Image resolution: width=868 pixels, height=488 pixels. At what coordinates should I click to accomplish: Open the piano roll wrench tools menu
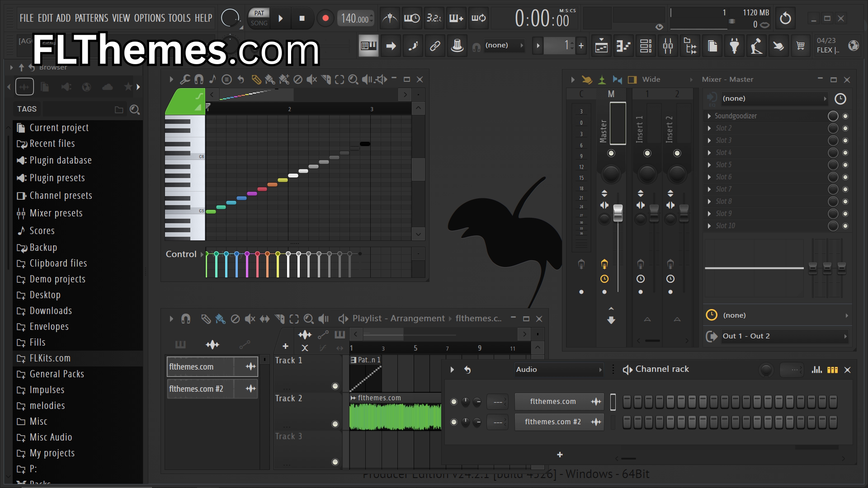point(184,80)
